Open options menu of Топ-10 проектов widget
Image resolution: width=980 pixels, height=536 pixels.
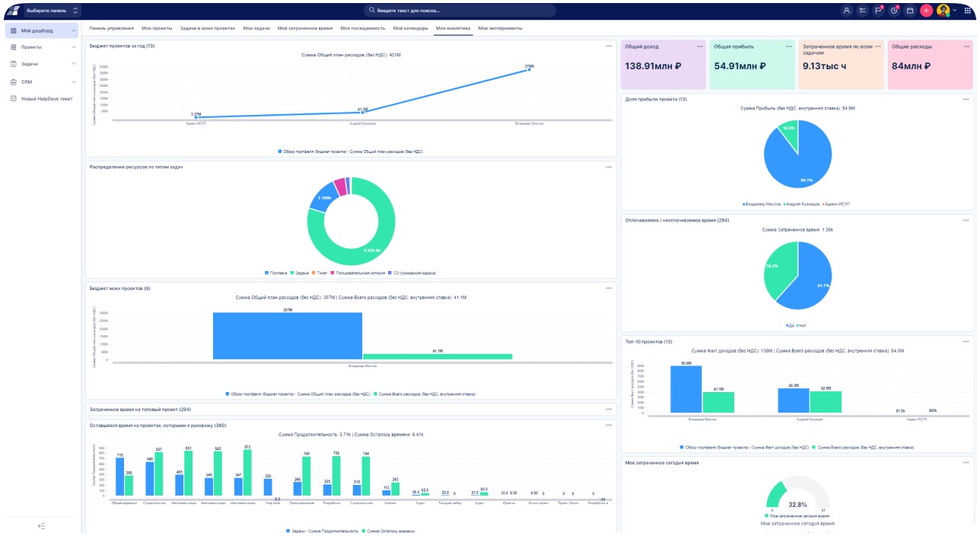pyautogui.click(x=966, y=341)
